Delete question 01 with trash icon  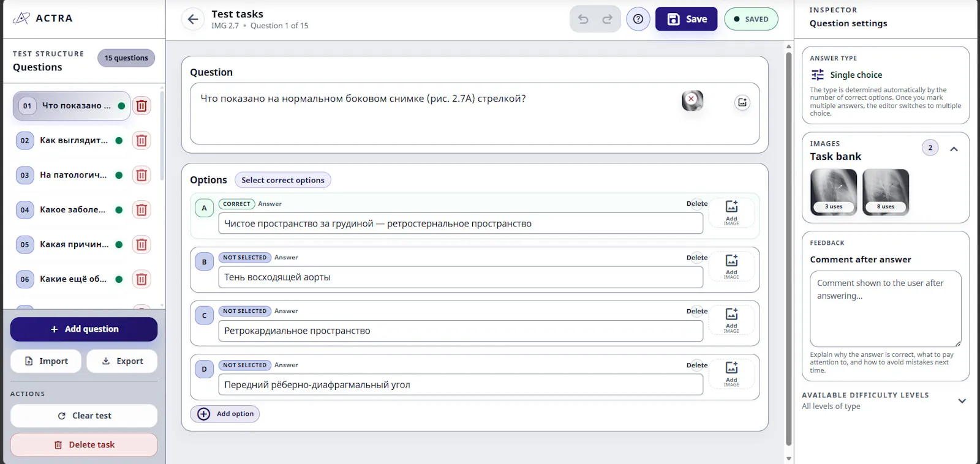[x=141, y=106]
